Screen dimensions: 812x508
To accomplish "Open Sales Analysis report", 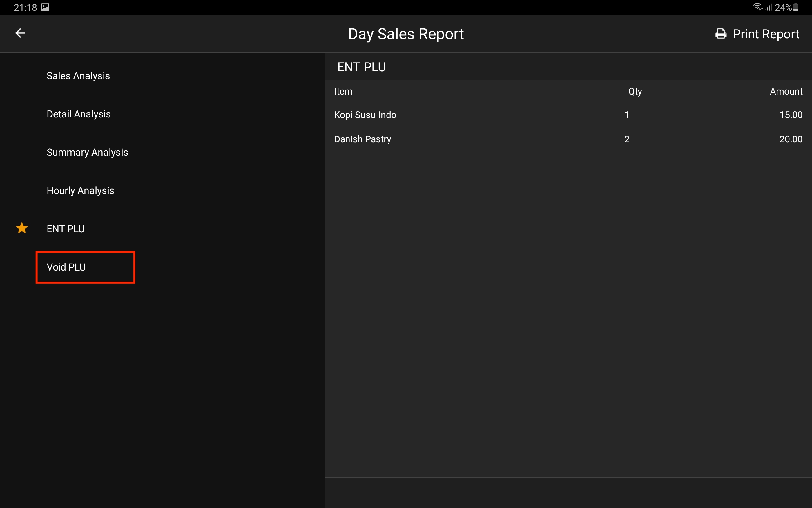I will [x=78, y=76].
